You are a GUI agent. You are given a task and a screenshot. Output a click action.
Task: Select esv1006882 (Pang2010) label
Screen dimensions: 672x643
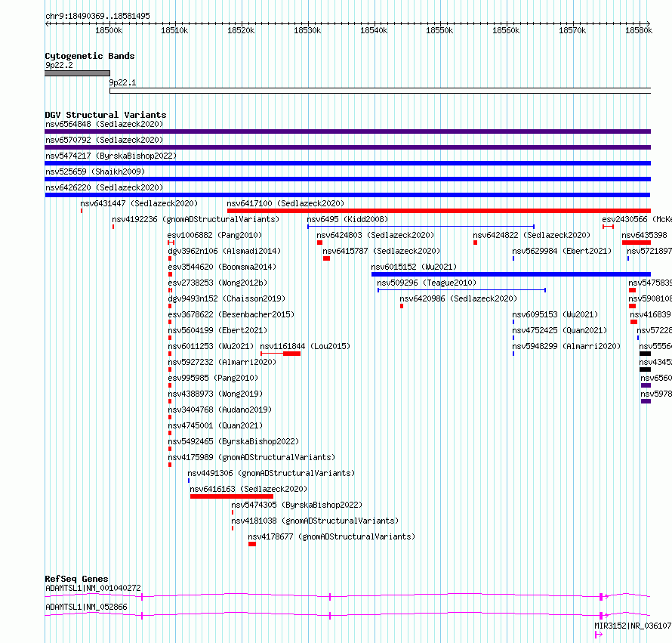coord(214,235)
